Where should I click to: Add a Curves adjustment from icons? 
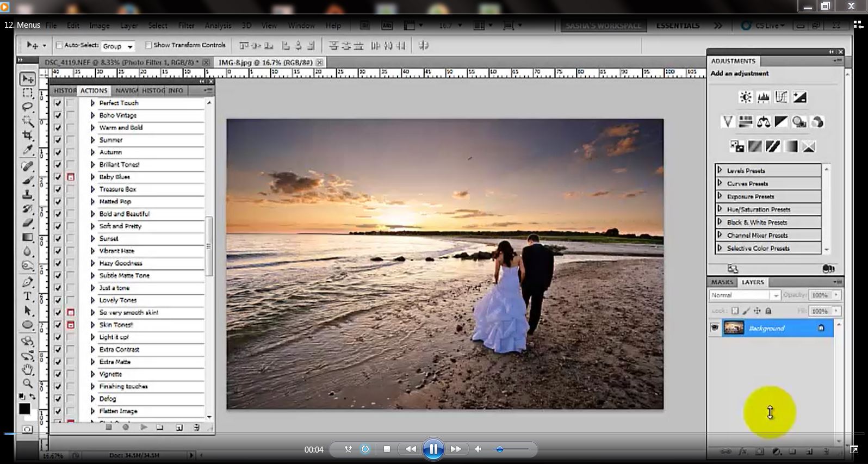(782, 97)
